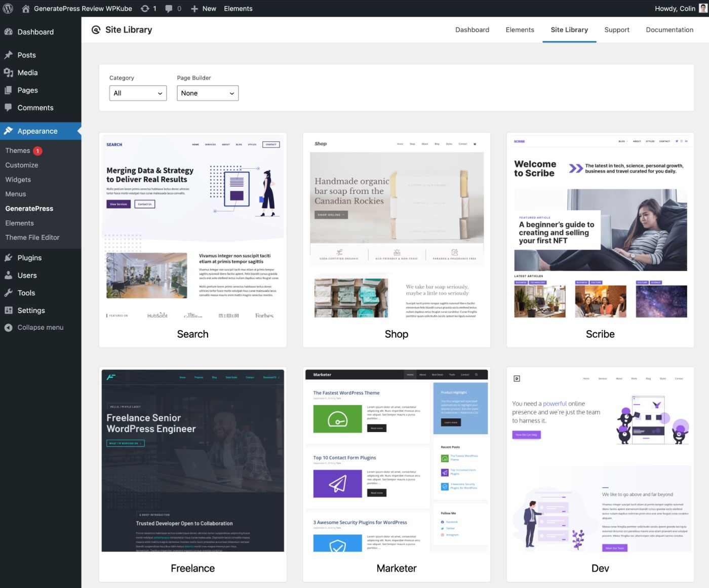This screenshot has height=588, width=709.
Task: Click the Pages icon in sidebar
Action: click(8, 90)
